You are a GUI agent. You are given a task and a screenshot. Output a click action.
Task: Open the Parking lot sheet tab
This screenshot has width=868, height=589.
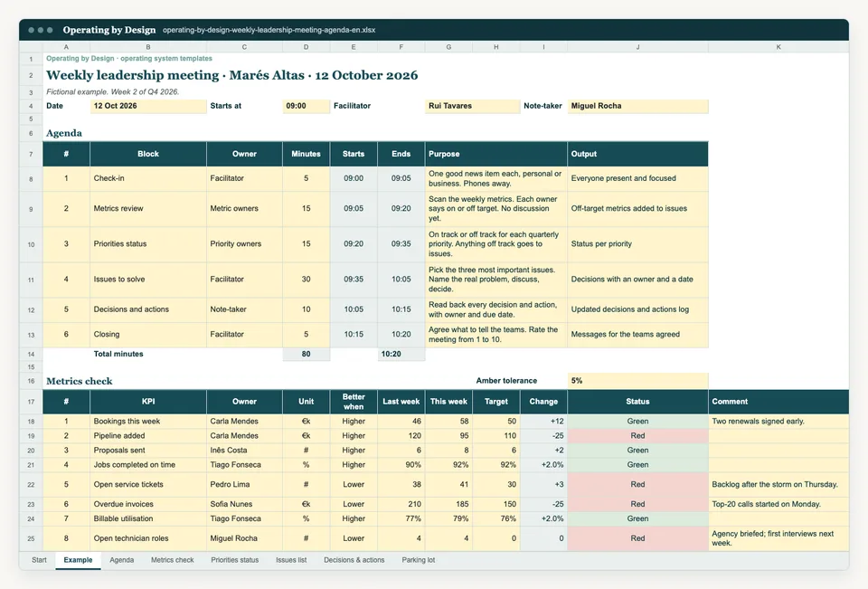click(x=419, y=560)
